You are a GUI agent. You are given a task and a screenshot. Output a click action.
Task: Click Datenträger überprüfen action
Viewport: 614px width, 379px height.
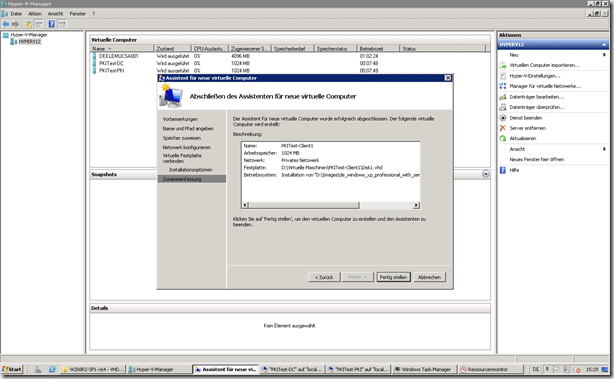(x=537, y=107)
